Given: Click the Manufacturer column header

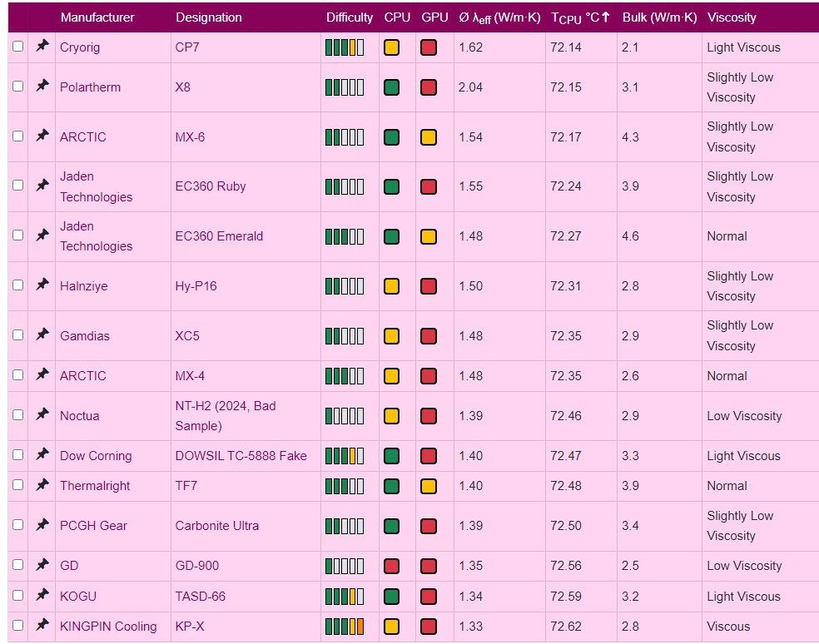Looking at the screenshot, I should (x=97, y=17).
